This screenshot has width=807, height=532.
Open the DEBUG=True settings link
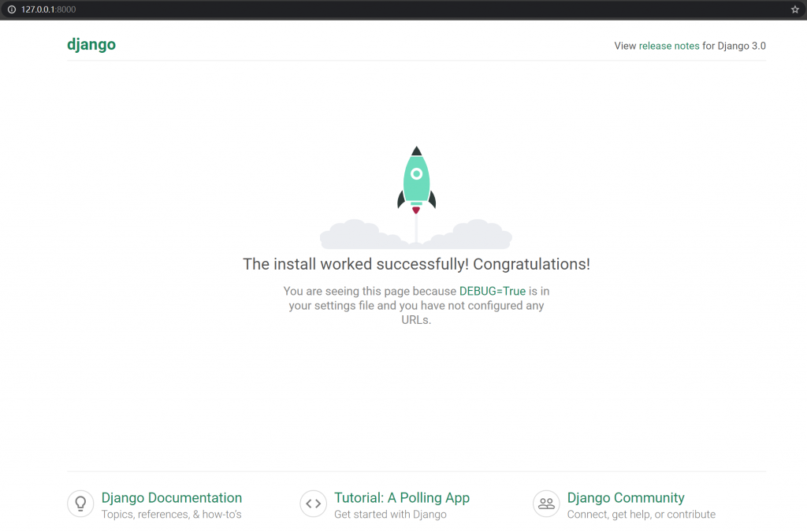pos(493,291)
